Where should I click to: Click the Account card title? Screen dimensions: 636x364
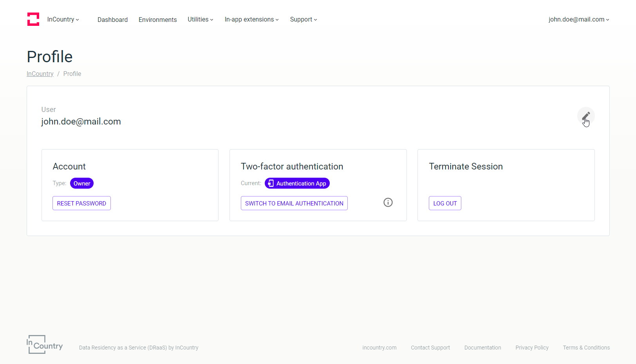69,166
